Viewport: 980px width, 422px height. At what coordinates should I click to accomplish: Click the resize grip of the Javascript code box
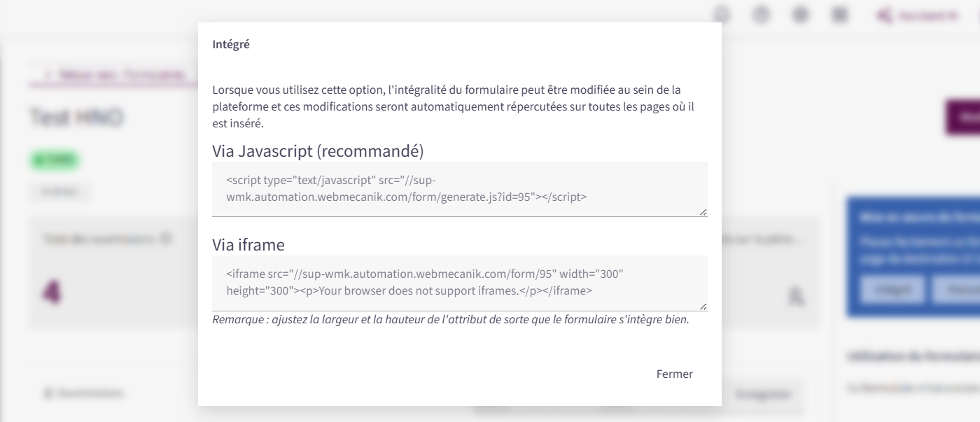tap(703, 212)
